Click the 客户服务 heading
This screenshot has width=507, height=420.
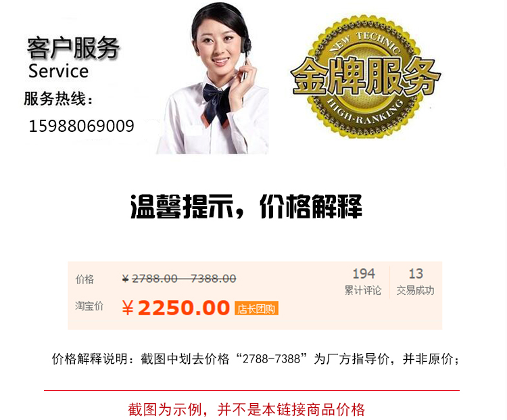73,48
